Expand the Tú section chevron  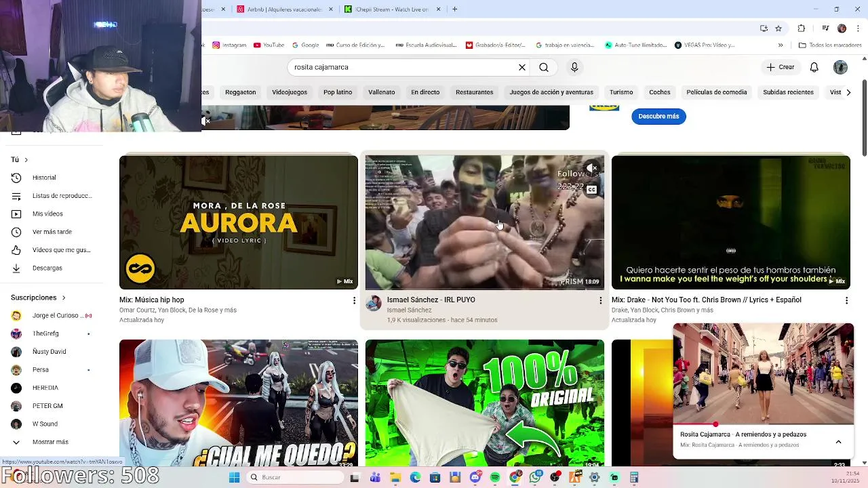pyautogui.click(x=26, y=160)
